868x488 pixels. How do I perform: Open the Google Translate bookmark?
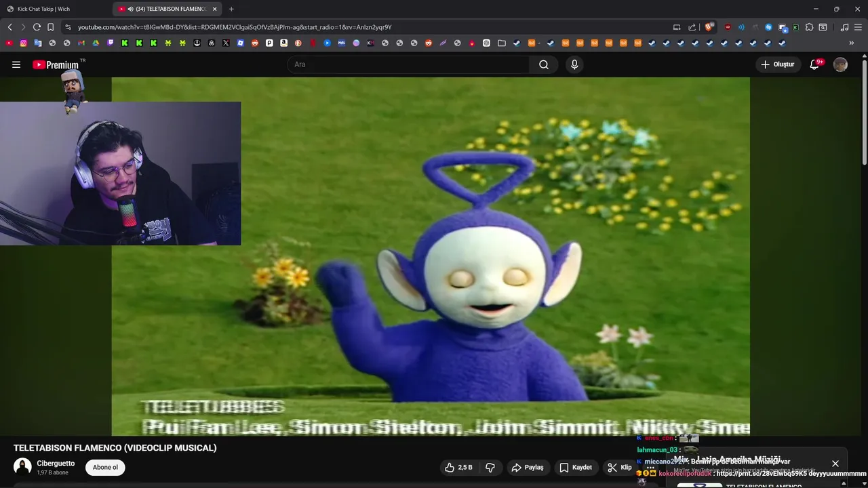[38, 43]
